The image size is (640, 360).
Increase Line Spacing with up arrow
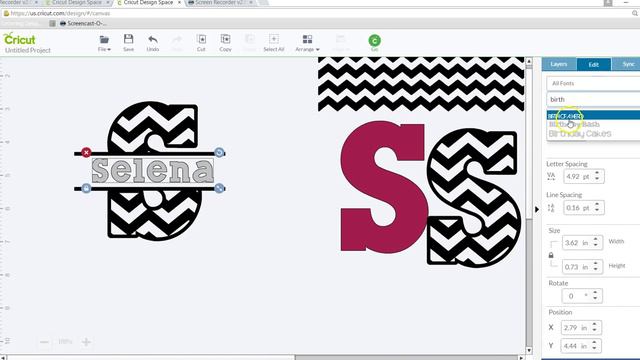[x=597, y=204]
